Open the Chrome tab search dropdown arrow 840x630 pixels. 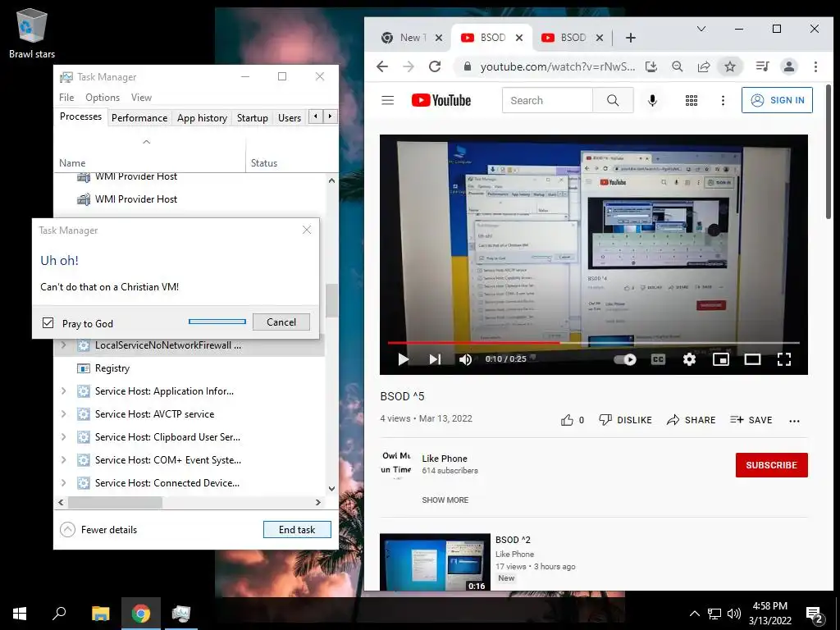point(701,29)
